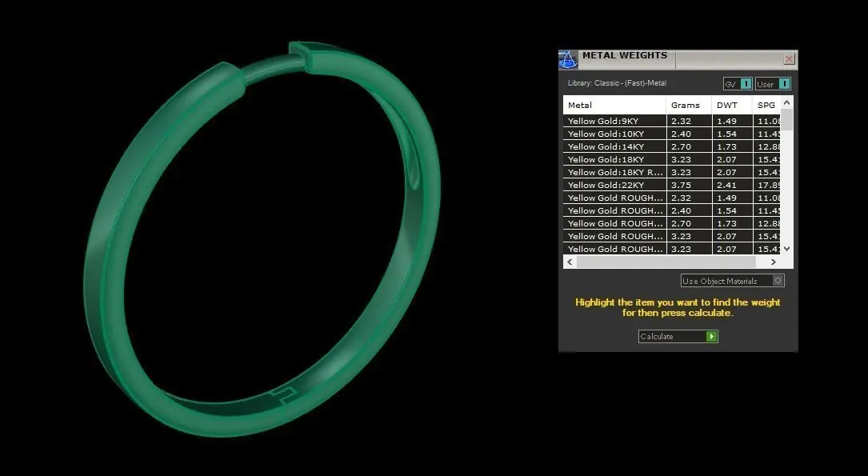This screenshot has width=868, height=476.
Task: Select Yellow Gold ROUGH row weighing 2.32 grams
Action: pyautogui.click(x=671, y=198)
